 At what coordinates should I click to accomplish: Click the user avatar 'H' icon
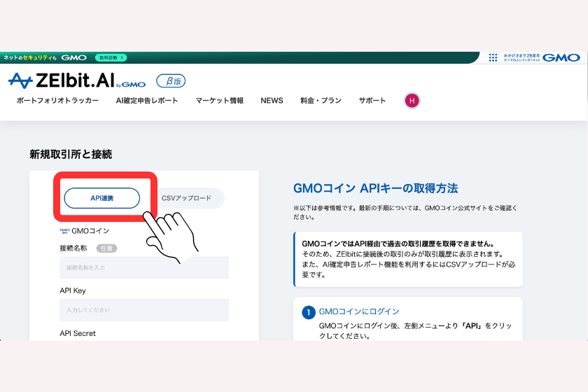point(412,101)
